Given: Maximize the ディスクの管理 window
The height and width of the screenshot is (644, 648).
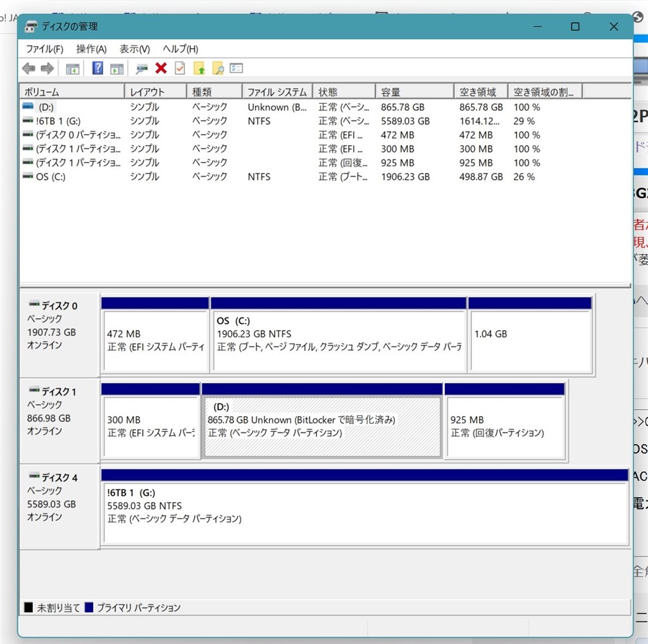Looking at the screenshot, I should (x=575, y=27).
